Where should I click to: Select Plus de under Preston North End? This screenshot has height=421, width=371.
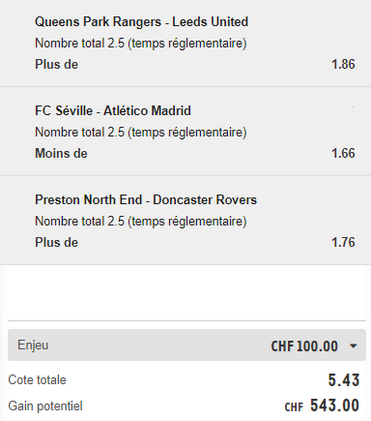(x=56, y=242)
